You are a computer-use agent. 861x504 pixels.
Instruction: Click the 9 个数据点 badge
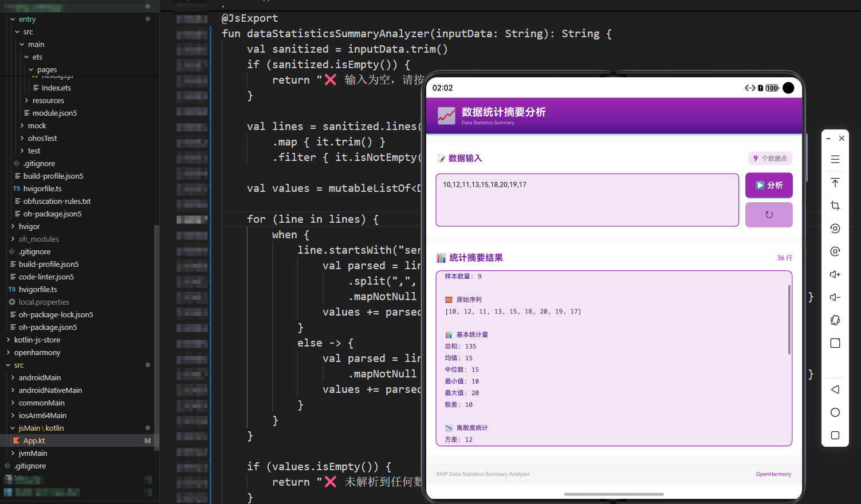[770, 159]
